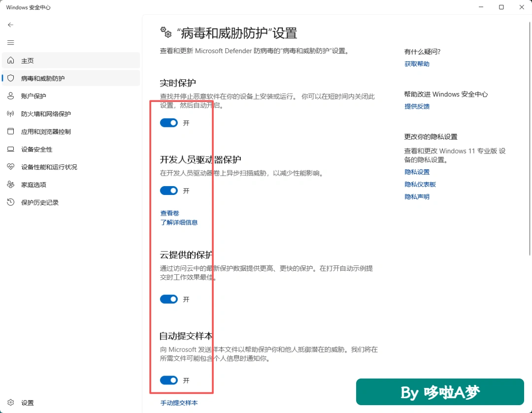
Task: Turn off the 云提供的保护 toggle
Action: (x=169, y=299)
